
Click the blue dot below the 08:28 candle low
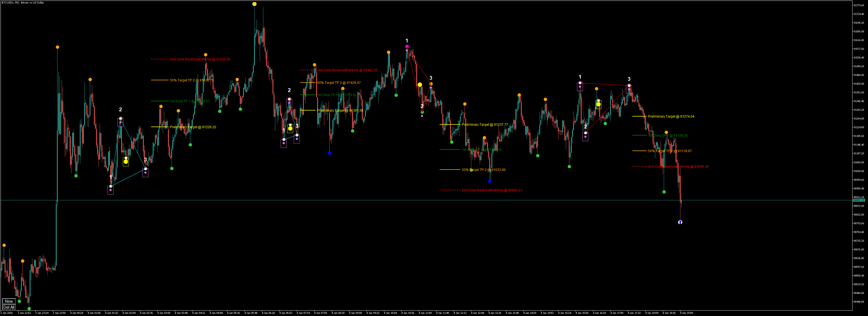click(x=329, y=153)
